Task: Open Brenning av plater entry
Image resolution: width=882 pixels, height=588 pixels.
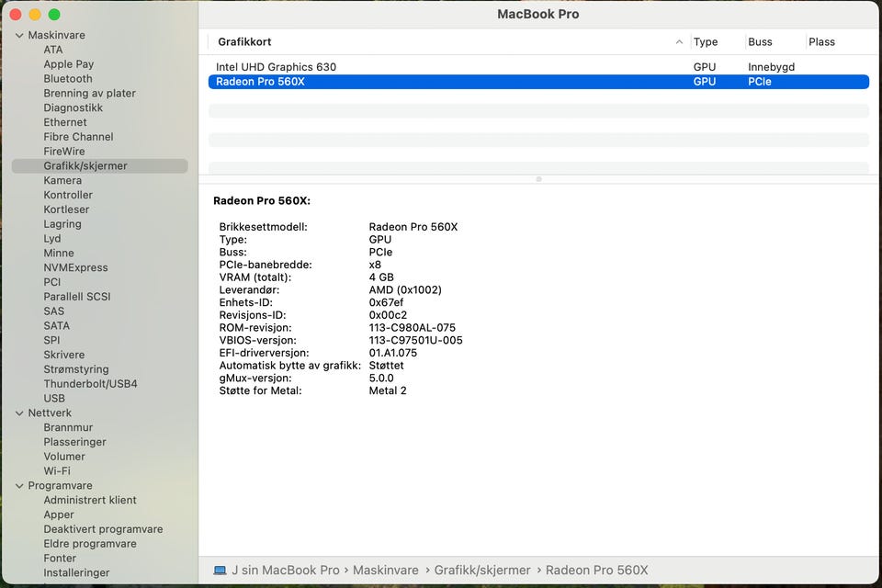Action: pos(89,94)
